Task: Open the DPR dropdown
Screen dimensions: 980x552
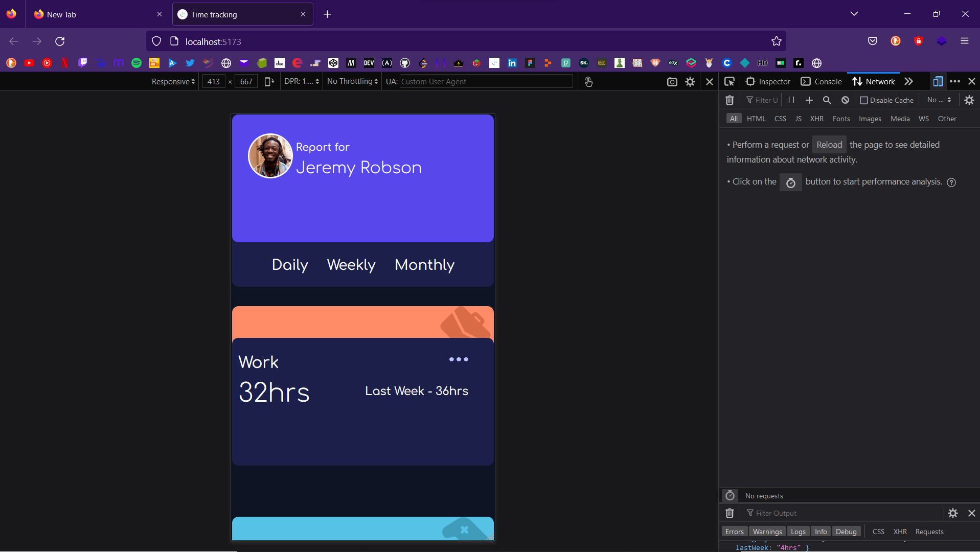Action: [x=301, y=81]
